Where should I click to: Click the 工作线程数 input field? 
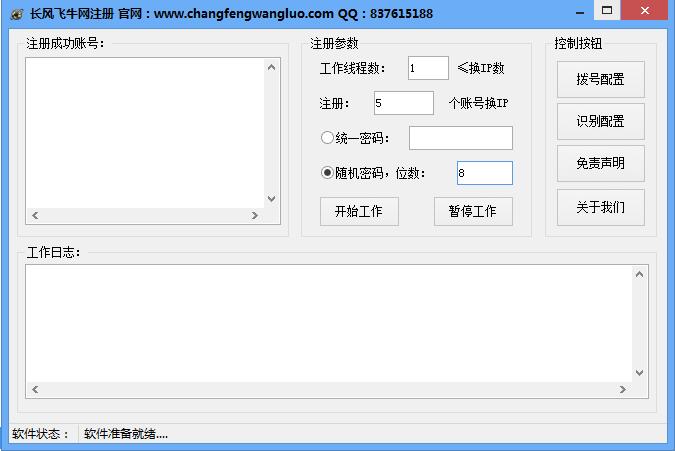coord(428,68)
